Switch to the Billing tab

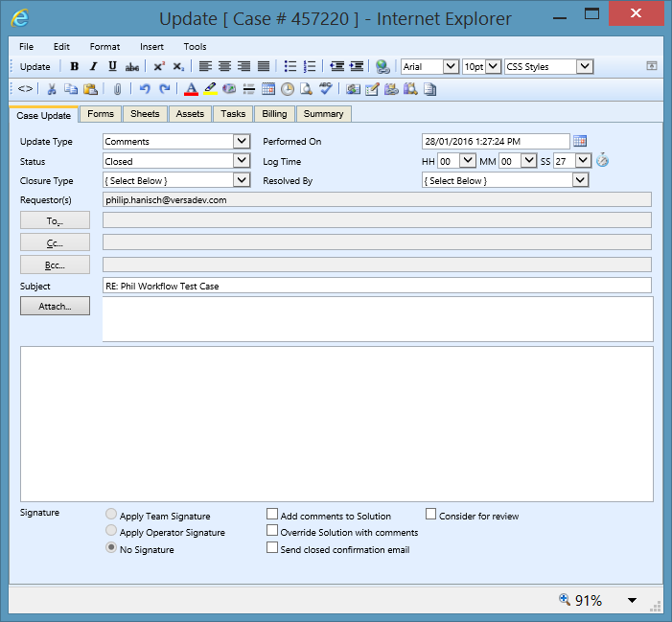(274, 114)
